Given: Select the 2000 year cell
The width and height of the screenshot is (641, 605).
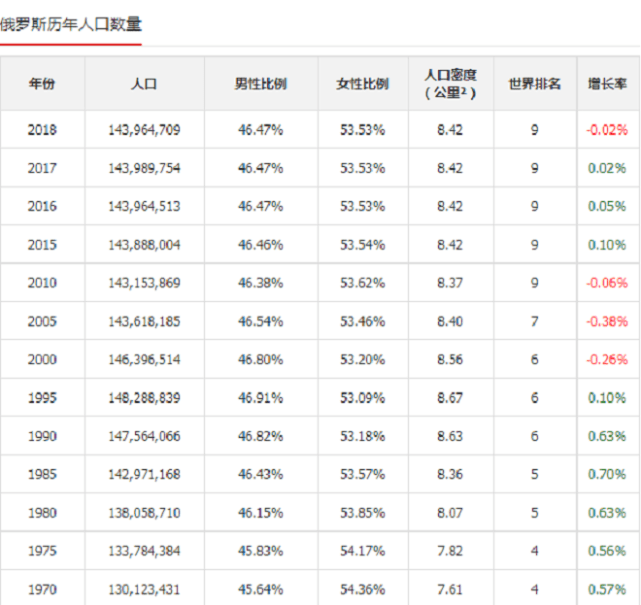Looking at the screenshot, I should click(x=42, y=359).
